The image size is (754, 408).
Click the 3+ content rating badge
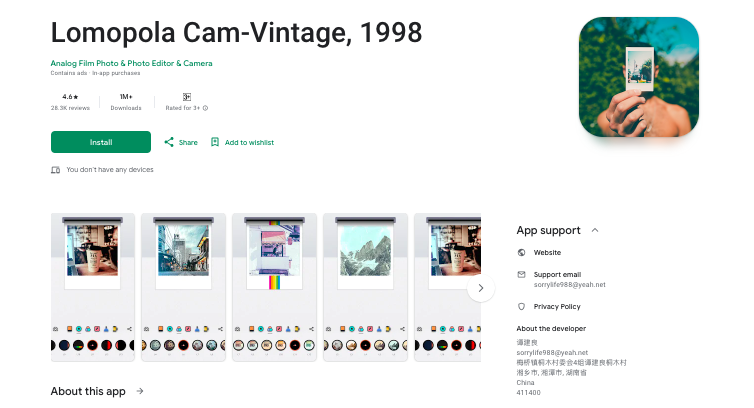pos(187,97)
